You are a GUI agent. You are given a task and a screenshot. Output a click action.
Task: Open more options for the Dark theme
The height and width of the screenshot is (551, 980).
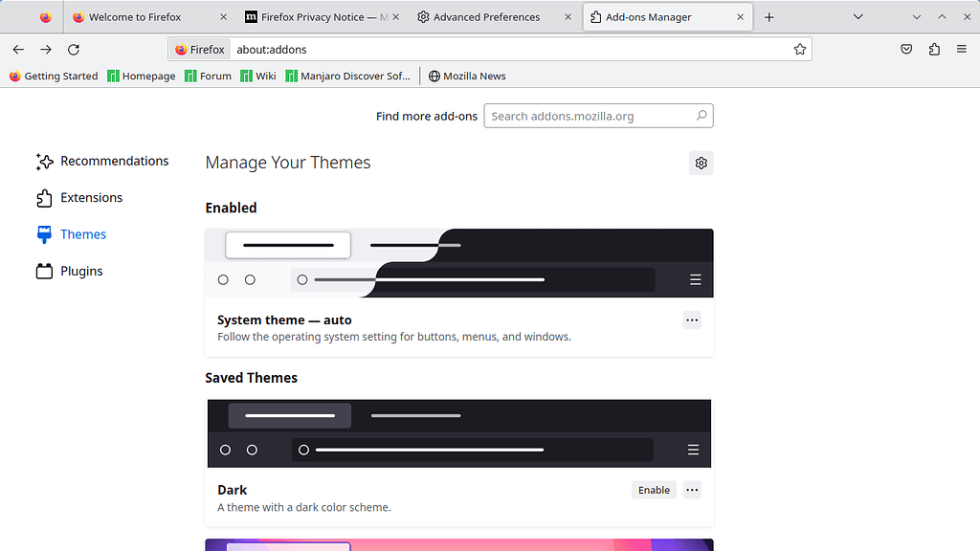click(691, 490)
